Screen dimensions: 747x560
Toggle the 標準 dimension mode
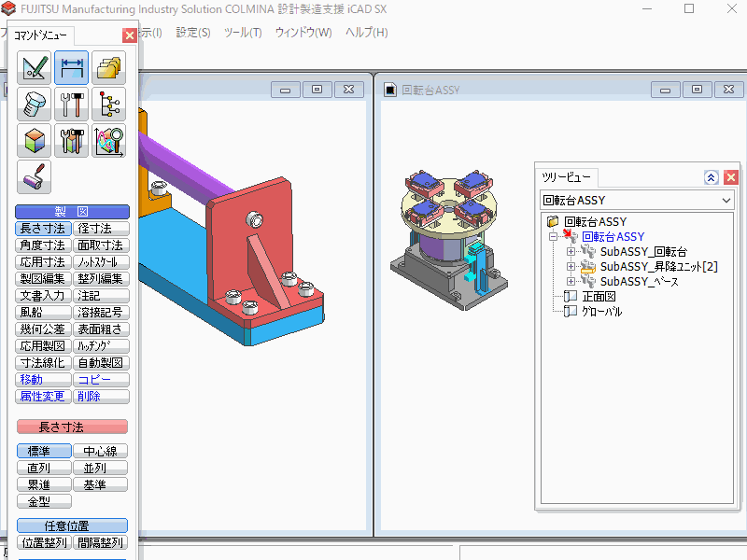pyautogui.click(x=44, y=452)
